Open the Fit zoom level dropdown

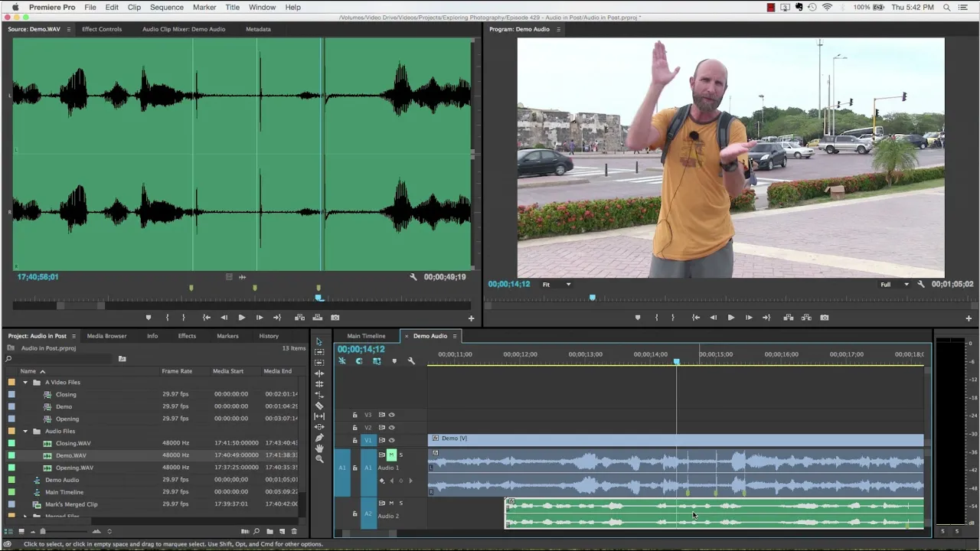click(x=557, y=284)
